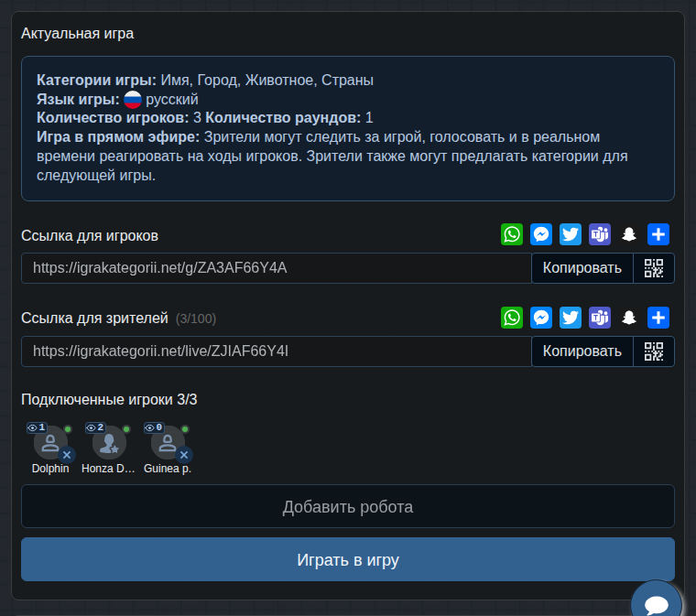Open more share options for spectators link
Screen dimensions: 696x616
click(658, 318)
